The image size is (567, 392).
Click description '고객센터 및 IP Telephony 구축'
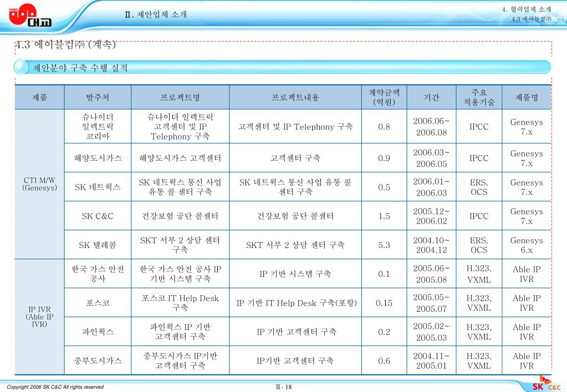click(x=295, y=126)
